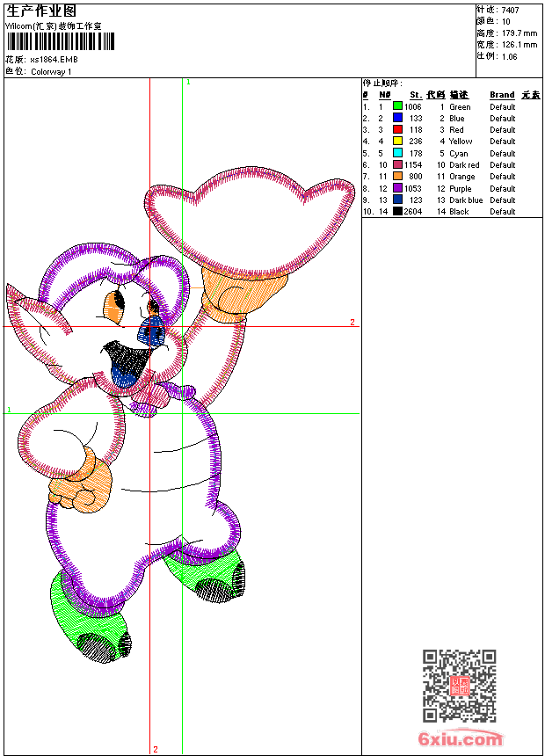Select the 'Red' description text
Image resolution: width=545 pixels, height=756 pixels.
(456, 130)
